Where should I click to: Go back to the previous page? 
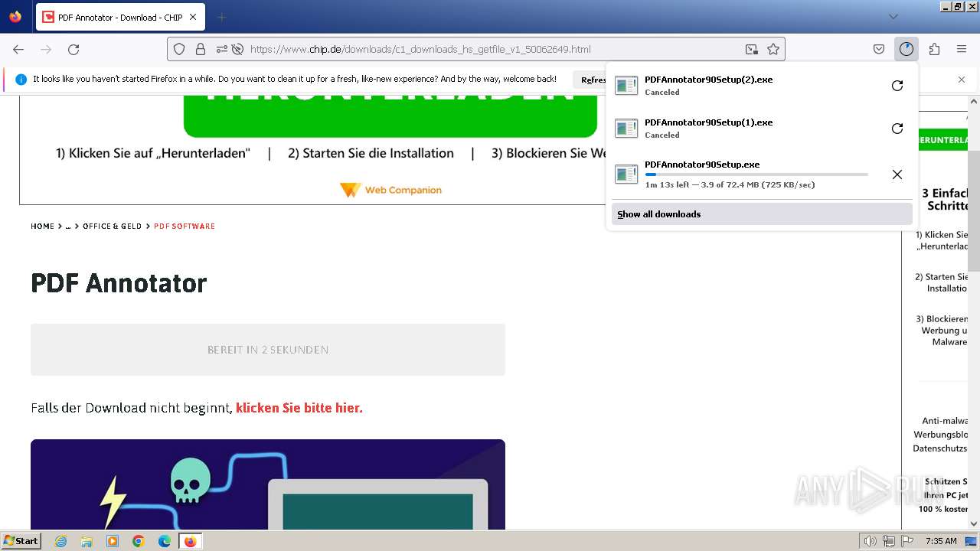click(18, 49)
